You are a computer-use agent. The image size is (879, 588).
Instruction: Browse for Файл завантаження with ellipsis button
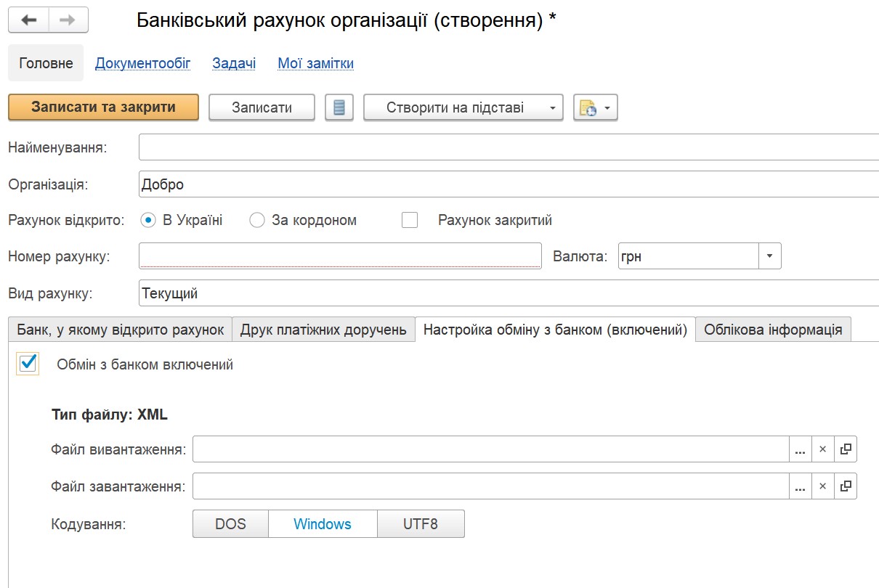coord(800,486)
